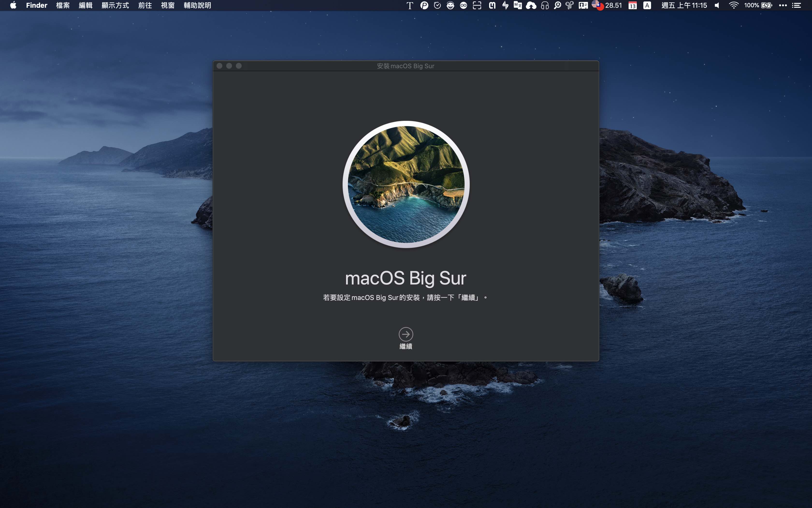Open the calendar 13 menu bar icon

coord(632,5)
